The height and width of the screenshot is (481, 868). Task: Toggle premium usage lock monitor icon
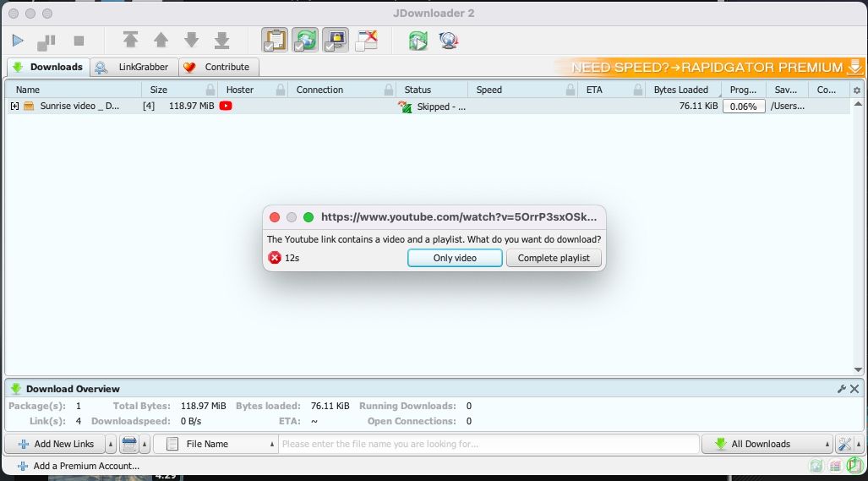336,40
